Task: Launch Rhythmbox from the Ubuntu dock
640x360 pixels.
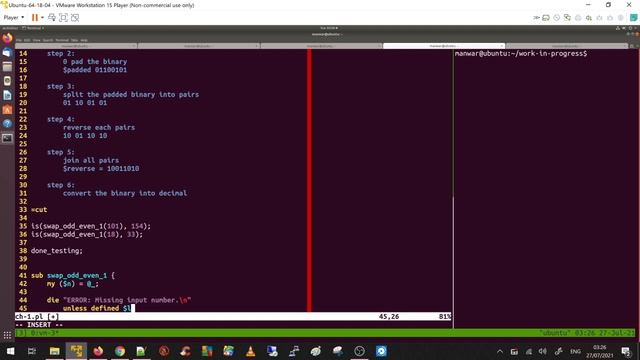Action: pyautogui.click(x=7, y=81)
